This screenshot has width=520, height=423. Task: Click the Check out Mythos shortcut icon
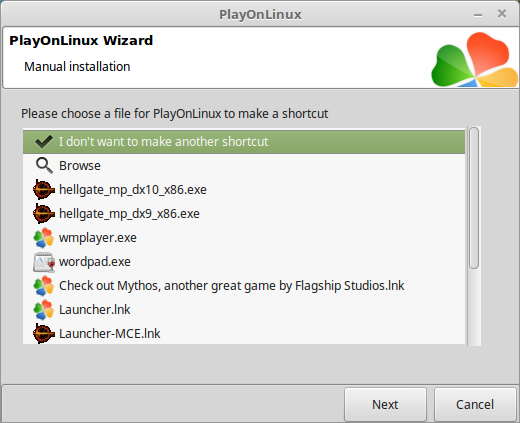pyautogui.click(x=44, y=286)
